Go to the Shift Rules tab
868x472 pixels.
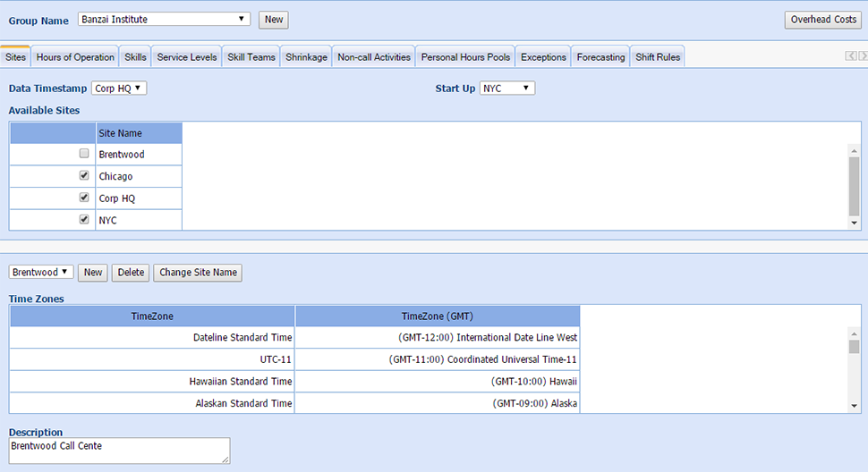click(x=658, y=57)
